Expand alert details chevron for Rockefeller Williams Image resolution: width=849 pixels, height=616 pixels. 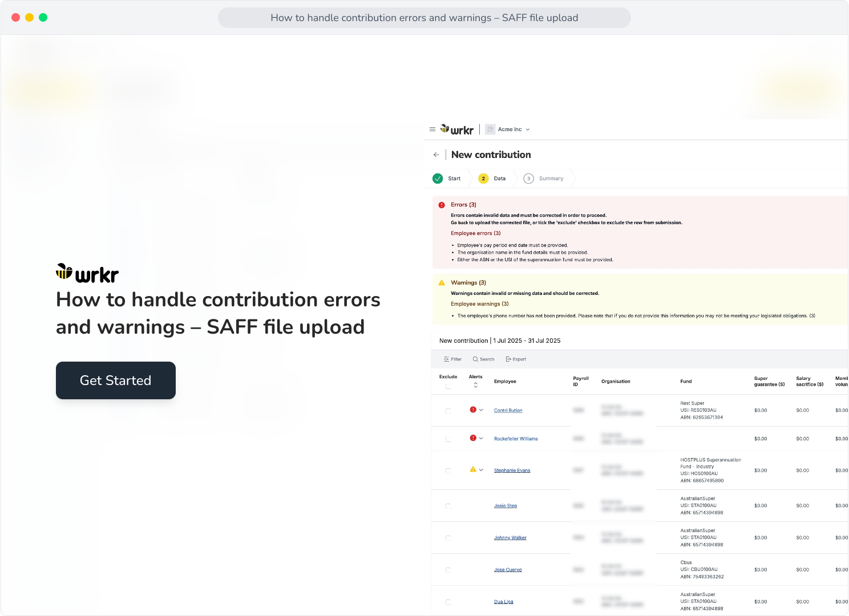481,438
